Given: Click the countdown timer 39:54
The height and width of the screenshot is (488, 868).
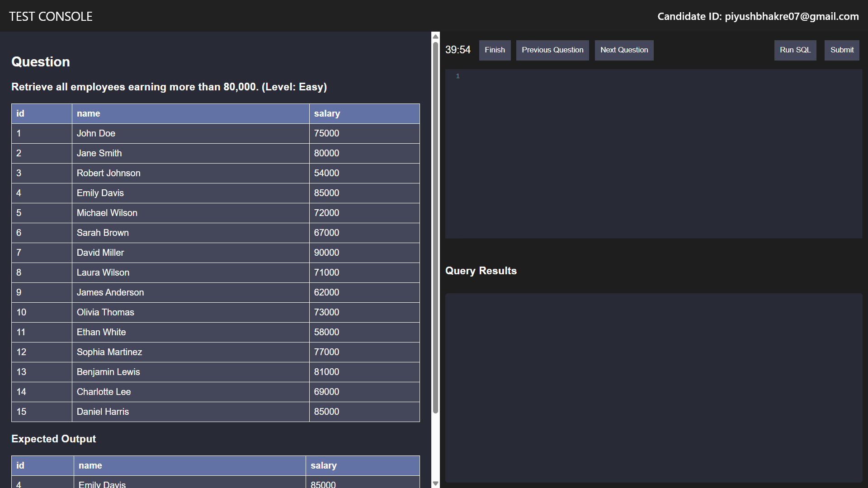Looking at the screenshot, I should coord(458,50).
